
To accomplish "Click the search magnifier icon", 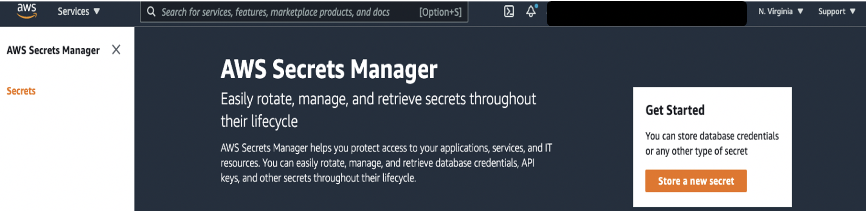I will [x=151, y=11].
